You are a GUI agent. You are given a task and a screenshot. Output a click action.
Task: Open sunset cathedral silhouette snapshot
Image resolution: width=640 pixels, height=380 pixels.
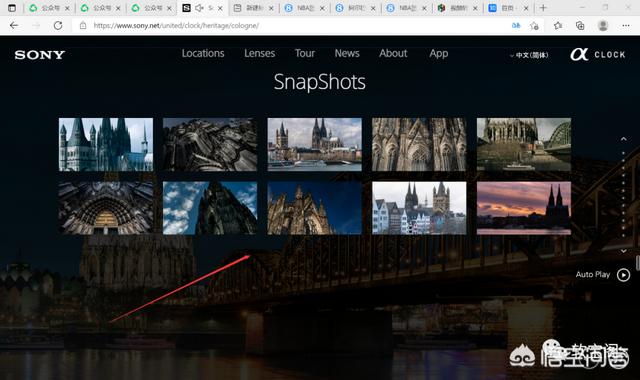click(x=524, y=208)
